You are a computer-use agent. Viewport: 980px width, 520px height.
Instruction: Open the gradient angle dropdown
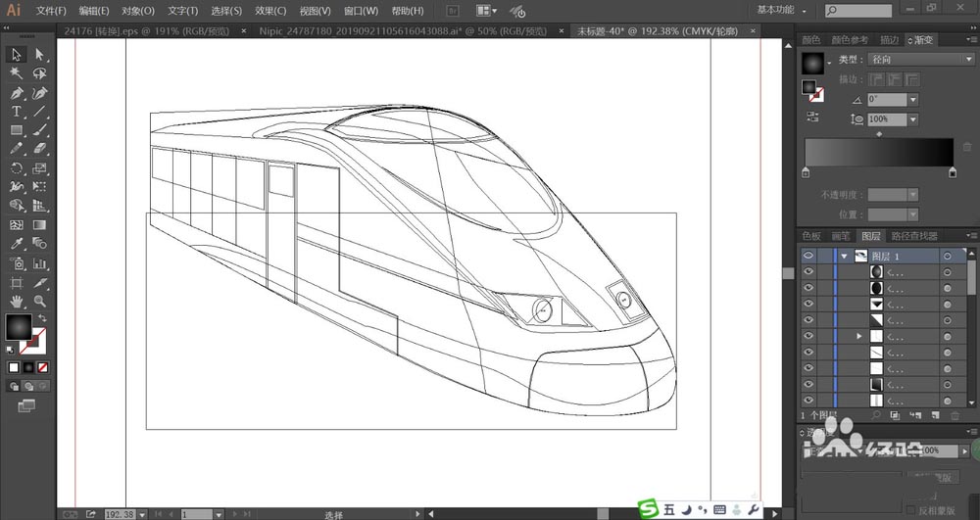pos(913,99)
